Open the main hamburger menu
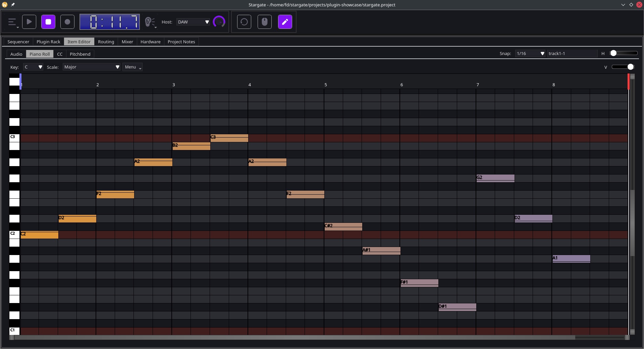 point(13,22)
